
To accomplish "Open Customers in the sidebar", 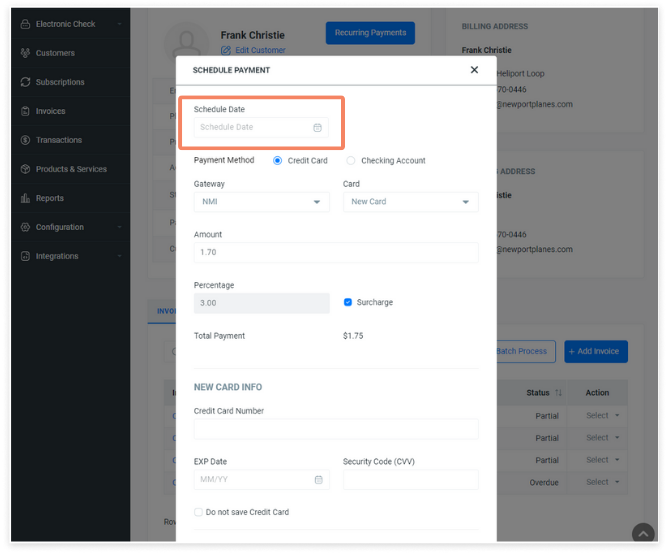I will click(55, 53).
